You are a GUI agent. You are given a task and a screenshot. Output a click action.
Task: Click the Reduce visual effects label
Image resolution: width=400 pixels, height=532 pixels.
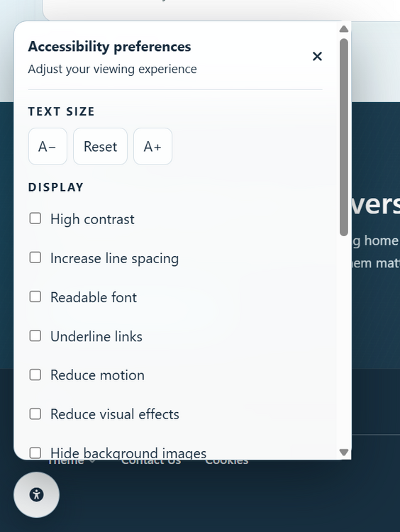[115, 414]
